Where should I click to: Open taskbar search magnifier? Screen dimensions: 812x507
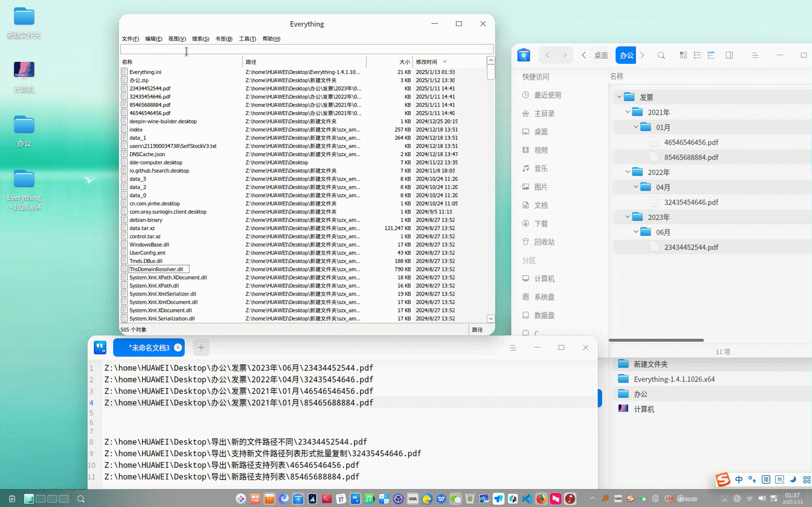(x=81, y=499)
